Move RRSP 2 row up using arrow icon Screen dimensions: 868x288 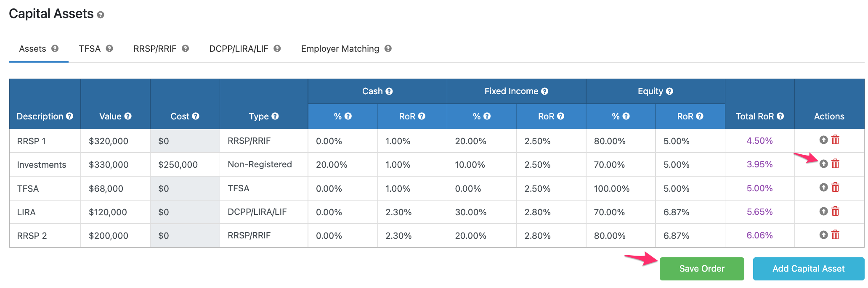click(x=823, y=235)
